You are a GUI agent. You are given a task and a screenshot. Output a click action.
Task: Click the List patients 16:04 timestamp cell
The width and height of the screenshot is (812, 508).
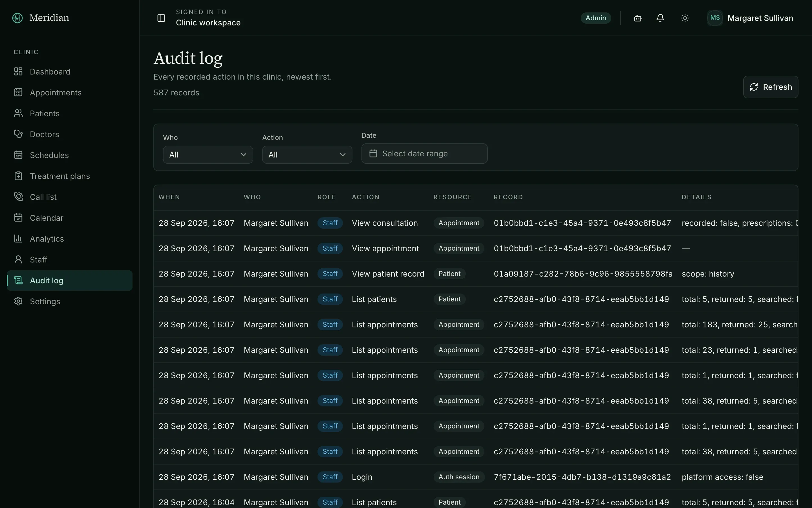[196, 502]
